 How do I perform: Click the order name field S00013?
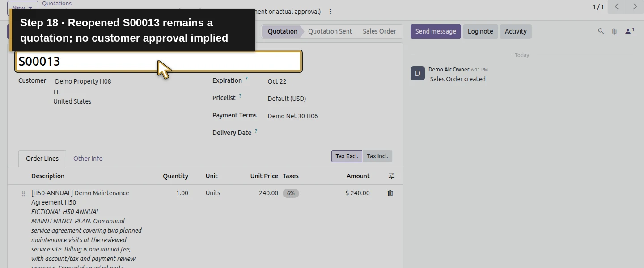click(159, 61)
